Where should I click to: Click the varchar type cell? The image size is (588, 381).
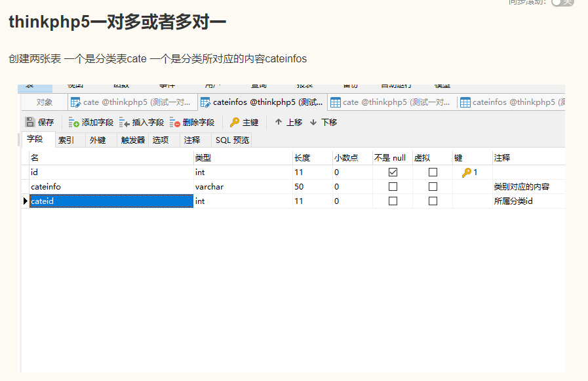[x=243, y=187]
